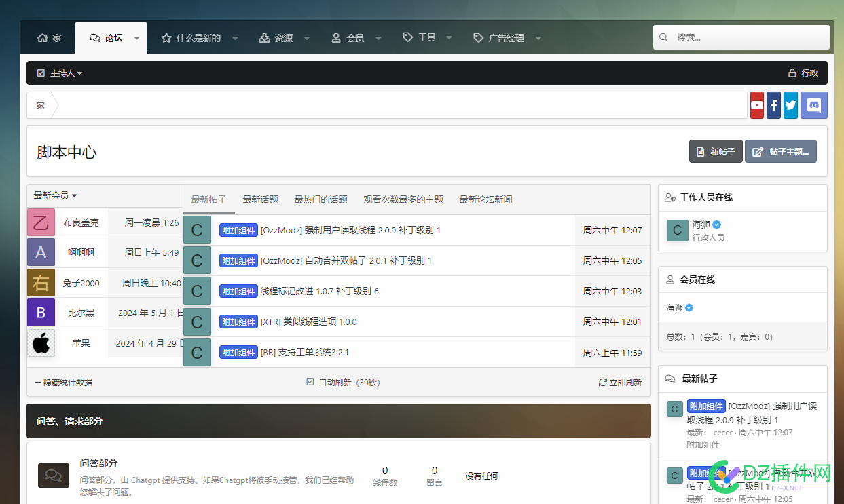Click breadcrumb 家 link

coord(41,105)
